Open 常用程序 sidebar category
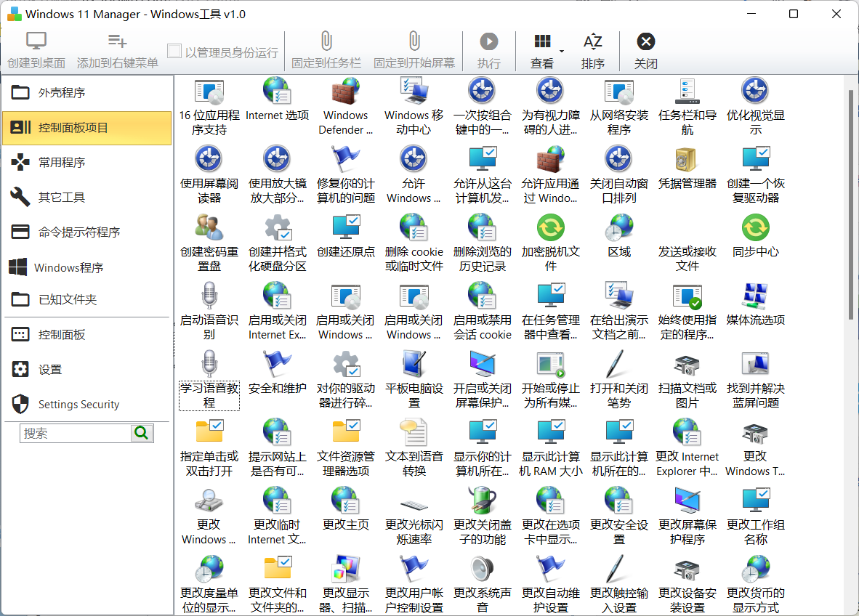This screenshot has width=859, height=616. pos(86,163)
